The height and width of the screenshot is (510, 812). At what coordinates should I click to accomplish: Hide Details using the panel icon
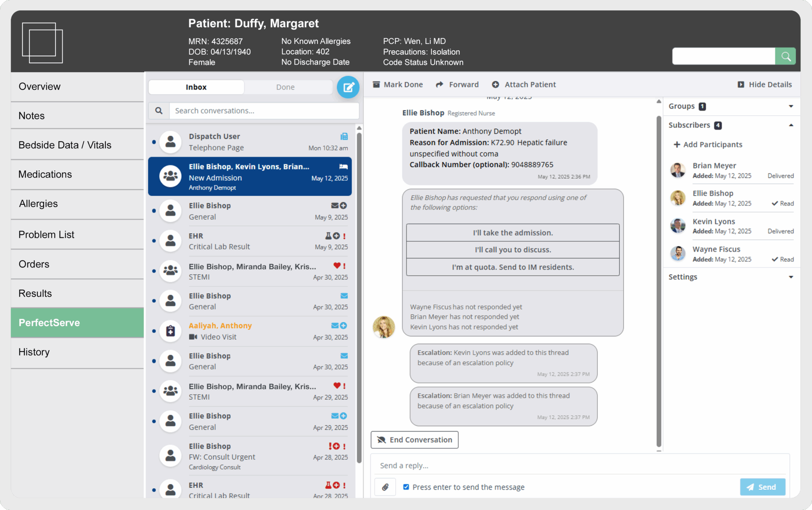pos(741,84)
